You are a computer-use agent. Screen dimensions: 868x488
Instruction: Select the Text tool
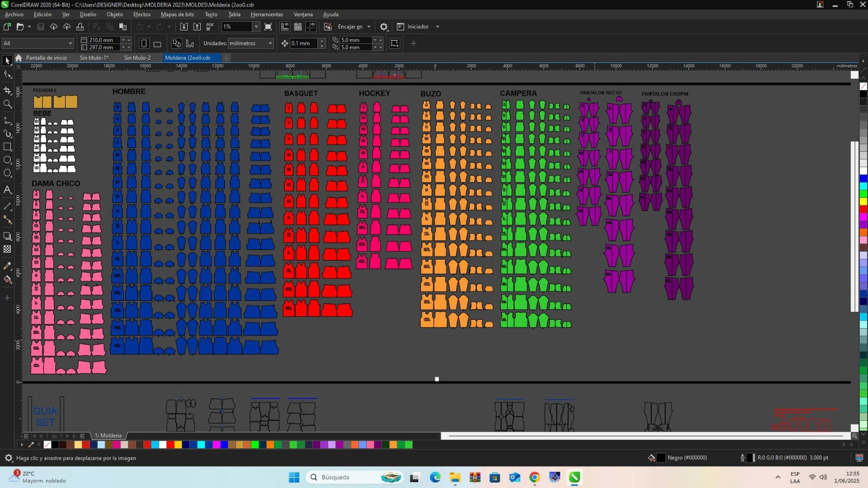(x=7, y=190)
